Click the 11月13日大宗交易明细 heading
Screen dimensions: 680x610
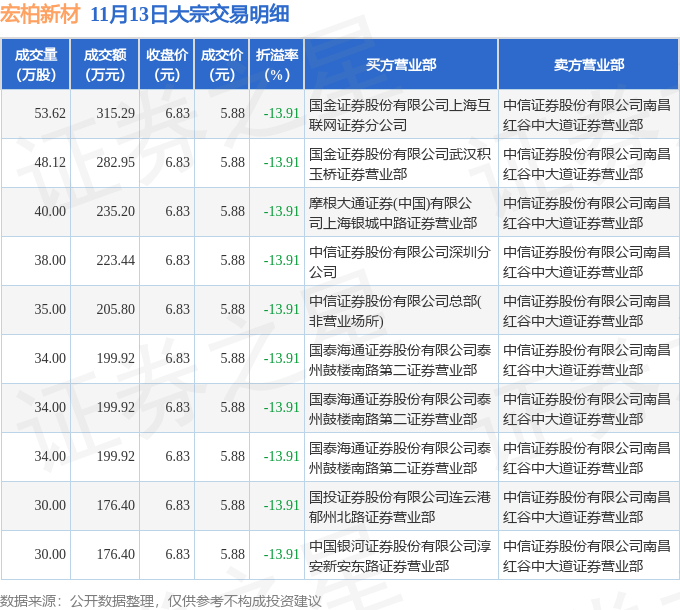(190, 15)
